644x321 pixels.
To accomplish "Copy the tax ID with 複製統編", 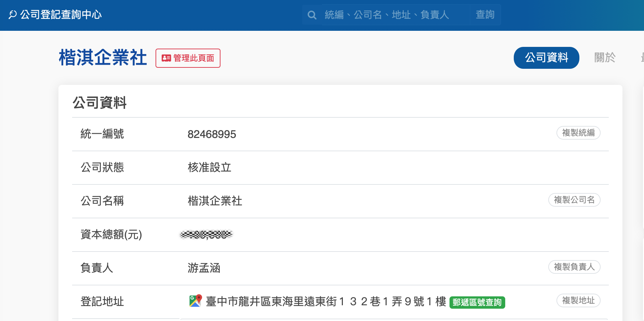I will click(578, 133).
